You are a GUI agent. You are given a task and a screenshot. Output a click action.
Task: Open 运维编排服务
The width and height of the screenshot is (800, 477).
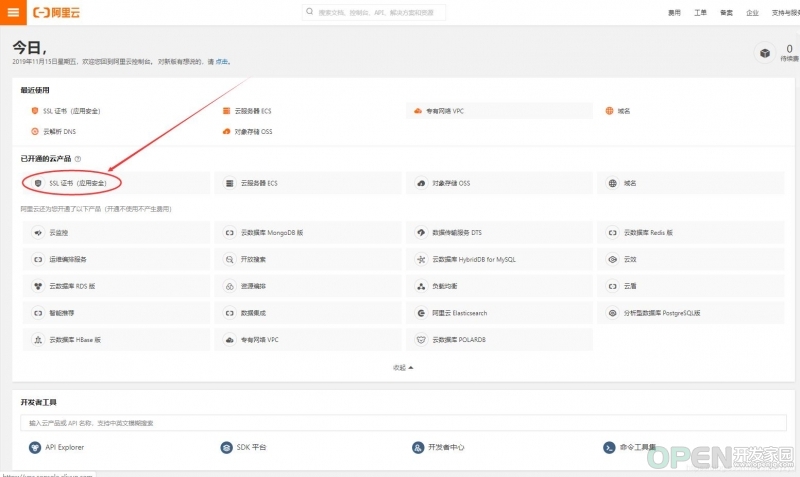tap(116, 259)
